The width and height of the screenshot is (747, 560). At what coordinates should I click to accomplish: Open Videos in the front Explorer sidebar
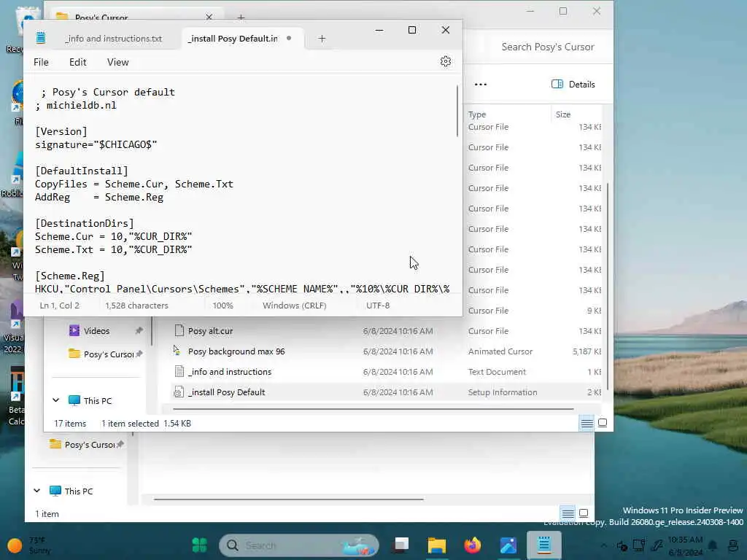coord(96,331)
